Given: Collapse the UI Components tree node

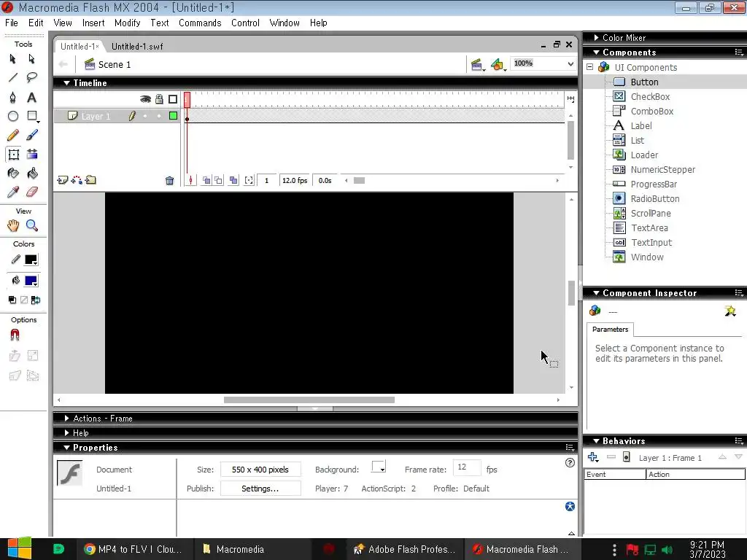Looking at the screenshot, I should (x=589, y=67).
